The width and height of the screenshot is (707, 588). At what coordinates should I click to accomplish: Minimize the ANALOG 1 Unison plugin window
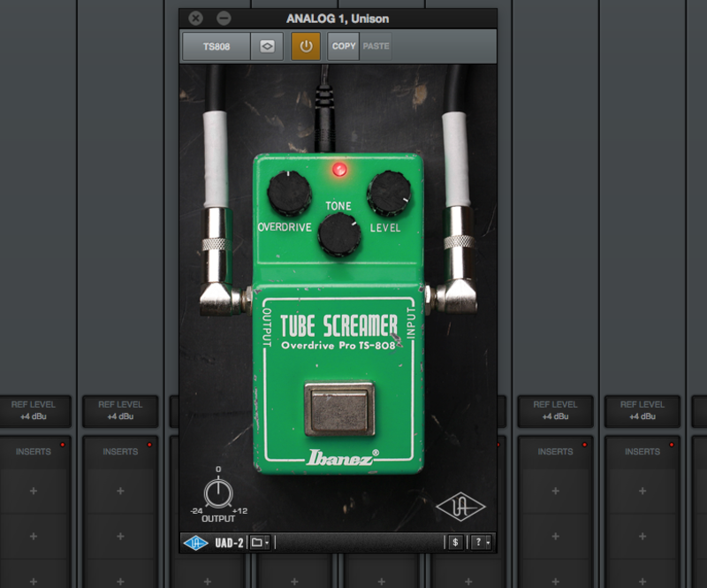[x=224, y=19]
